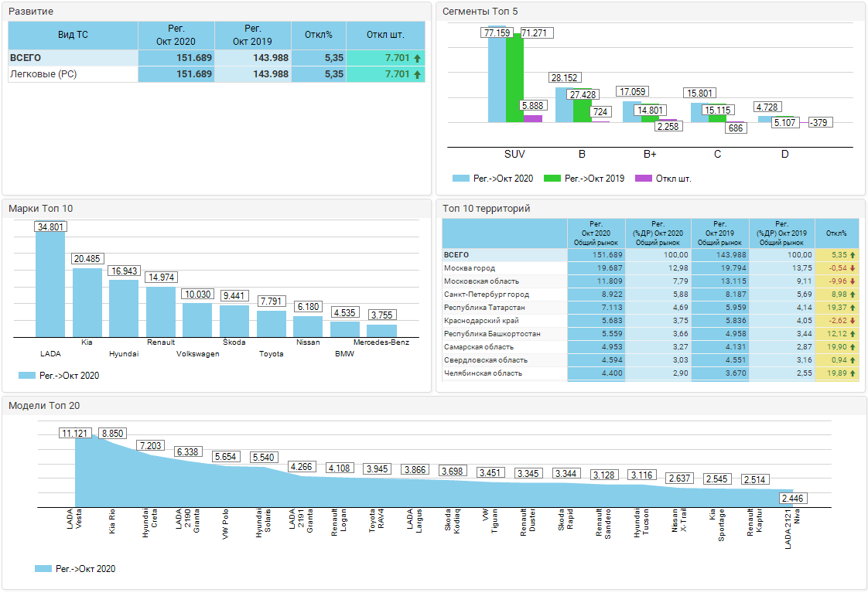868x613 pixels.
Task: Sort territories by (%ДР) Окт 2020 header
Action: coord(658,233)
